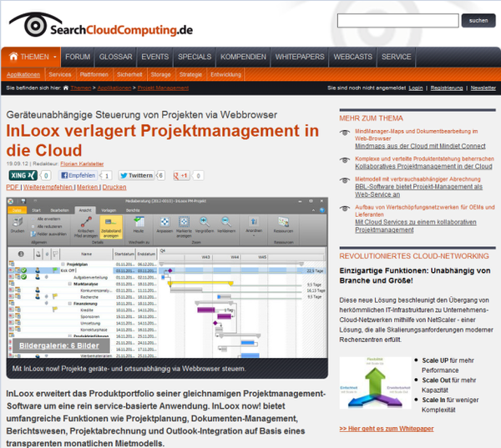501x448 pixels.
Task: Click the PDF link below share buttons
Action: [x=13, y=187]
